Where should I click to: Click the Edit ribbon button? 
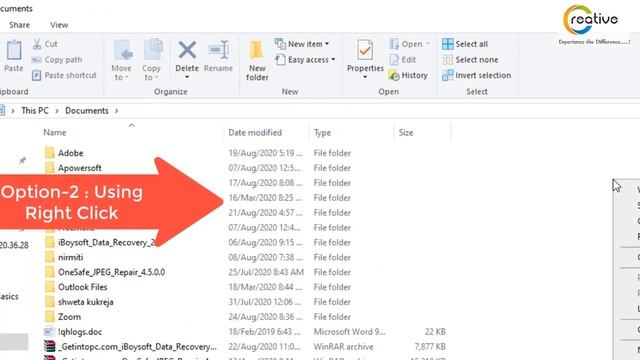tap(403, 60)
